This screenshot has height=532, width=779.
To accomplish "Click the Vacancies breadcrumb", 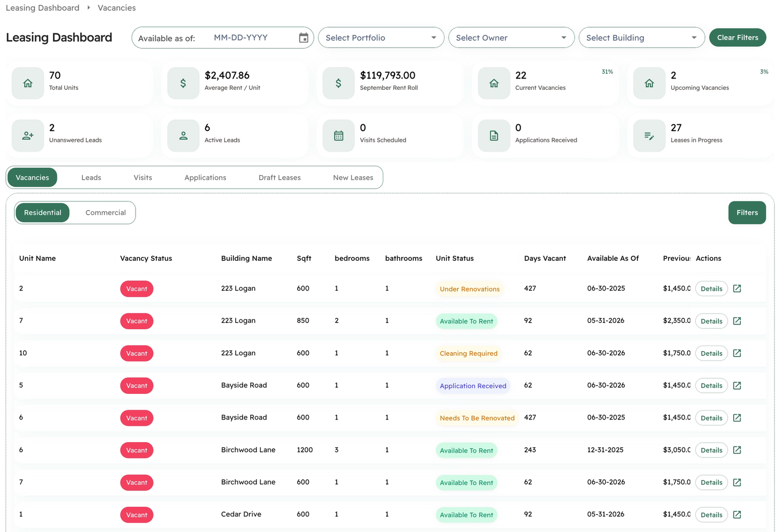I will 117,8.
